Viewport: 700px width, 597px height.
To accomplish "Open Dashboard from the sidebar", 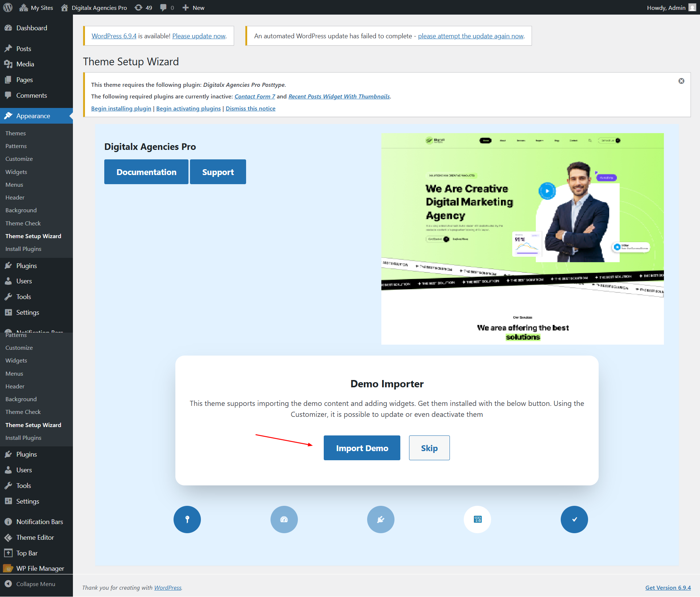I will click(x=36, y=28).
